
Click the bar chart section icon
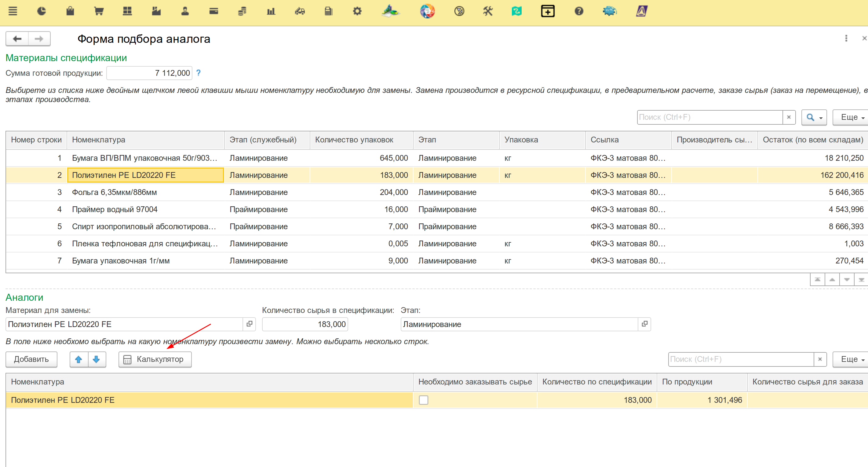[x=271, y=12]
